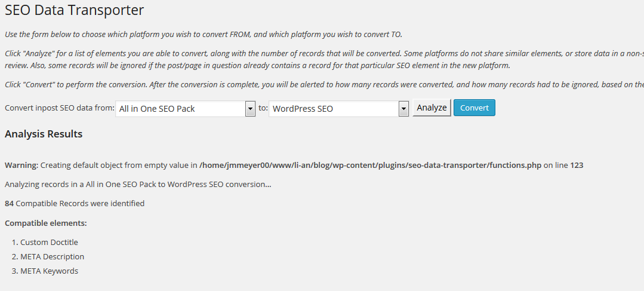Image resolution: width=644 pixels, height=291 pixels.
Task: Select the 'Custom Doctitle' list item
Action: pos(49,242)
